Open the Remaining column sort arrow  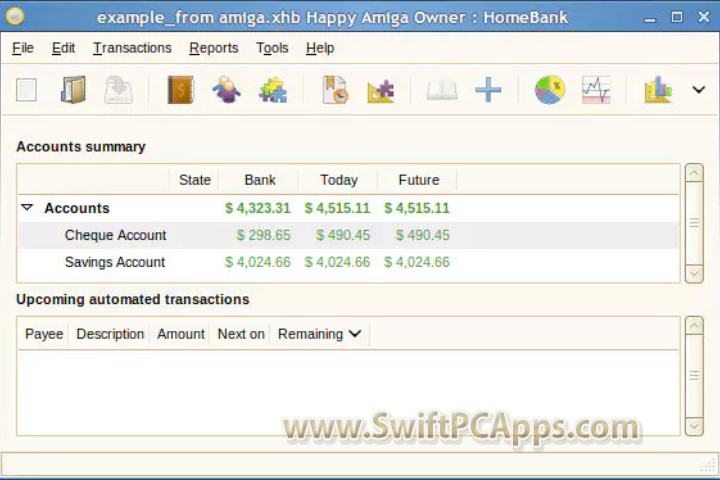(x=355, y=333)
